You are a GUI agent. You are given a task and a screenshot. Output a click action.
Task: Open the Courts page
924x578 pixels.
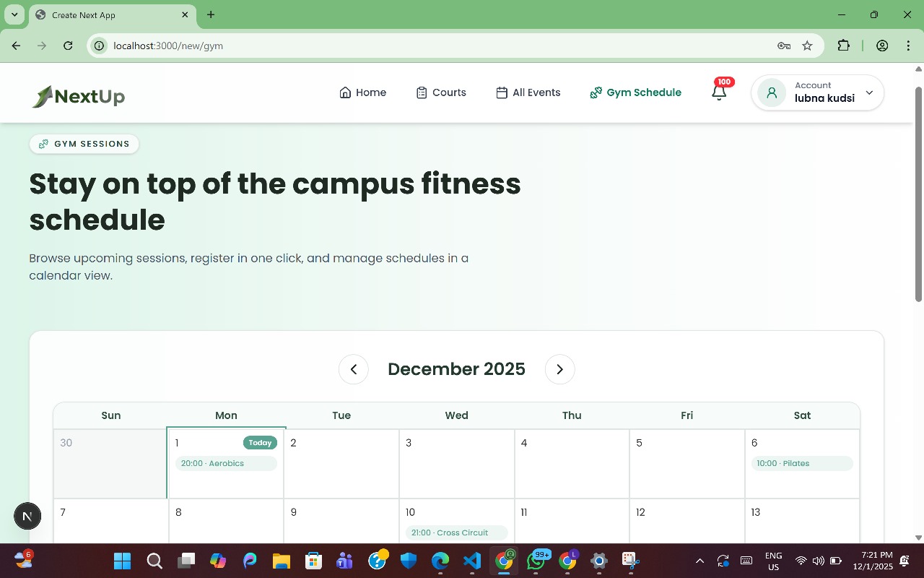441,92
